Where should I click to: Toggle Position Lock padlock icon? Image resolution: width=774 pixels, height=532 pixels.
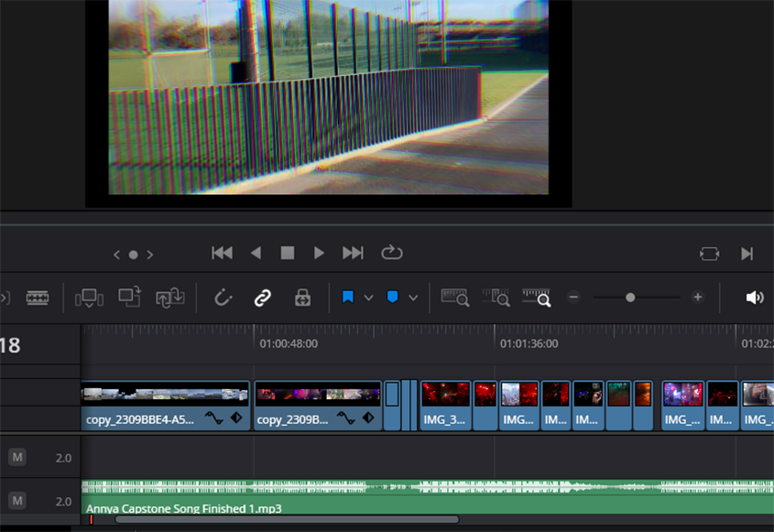(302, 298)
